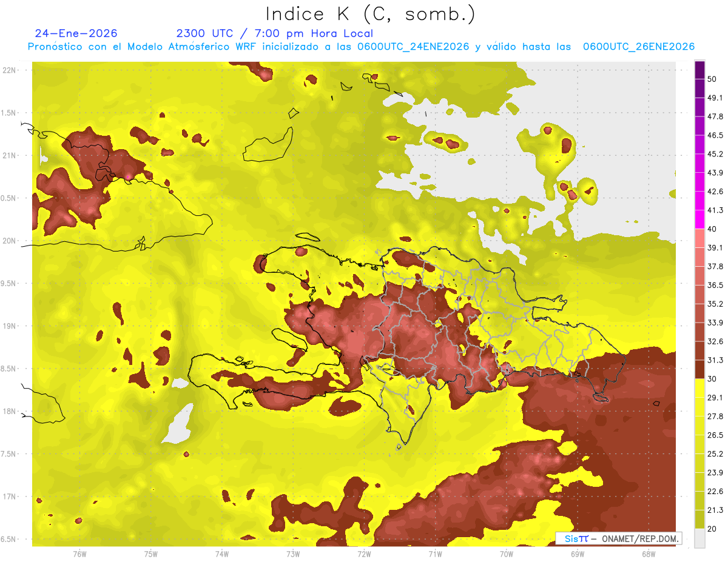728x562 pixels.
Task: Click the "18N" latitude label
Action: point(9,412)
